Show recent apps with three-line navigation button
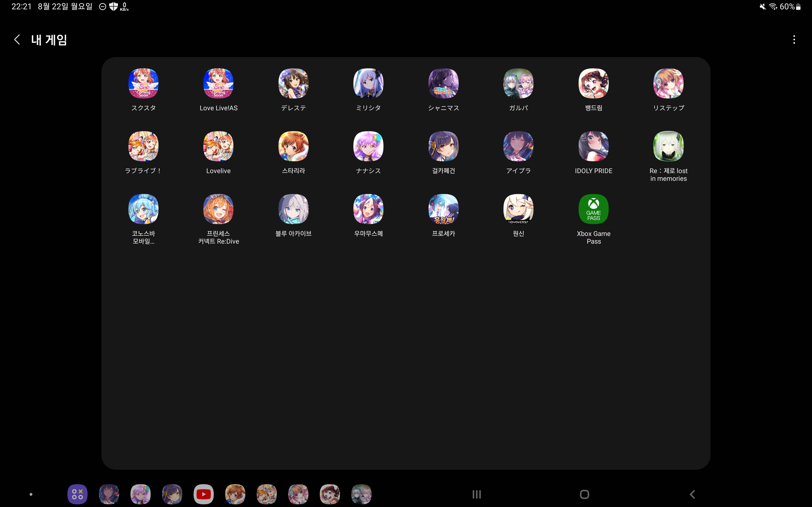812x507 pixels. coord(477,494)
